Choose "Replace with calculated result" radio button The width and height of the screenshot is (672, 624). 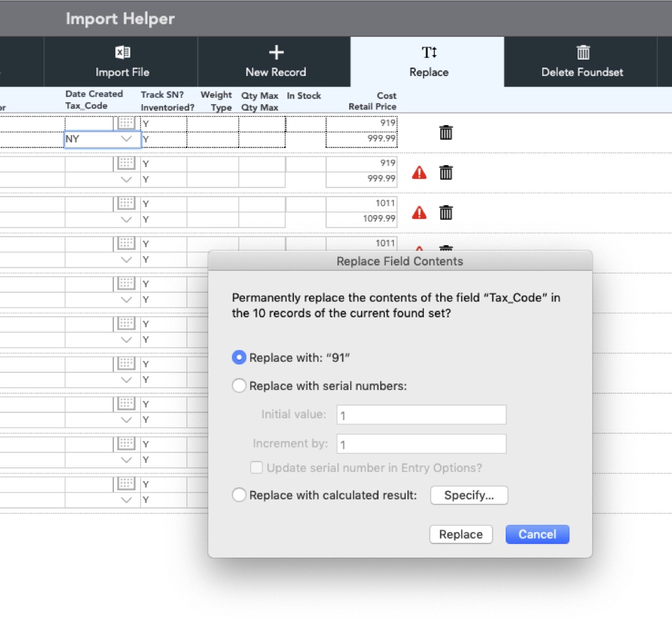(x=240, y=496)
